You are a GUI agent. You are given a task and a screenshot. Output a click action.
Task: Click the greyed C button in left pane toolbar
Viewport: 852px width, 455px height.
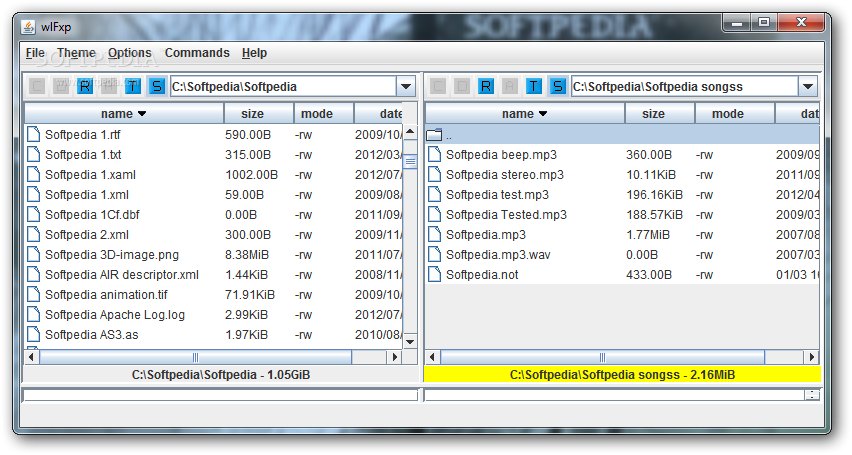pyautogui.click(x=37, y=86)
